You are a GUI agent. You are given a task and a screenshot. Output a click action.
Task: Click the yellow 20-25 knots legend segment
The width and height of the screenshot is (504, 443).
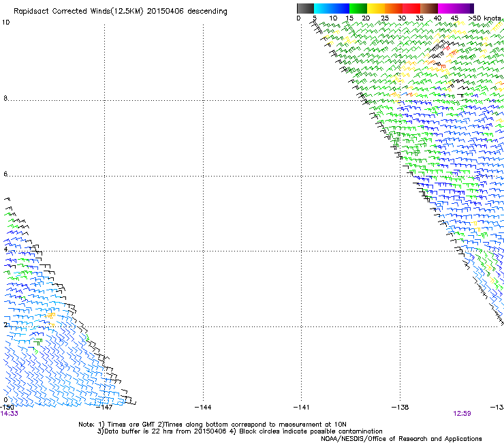(376, 8)
